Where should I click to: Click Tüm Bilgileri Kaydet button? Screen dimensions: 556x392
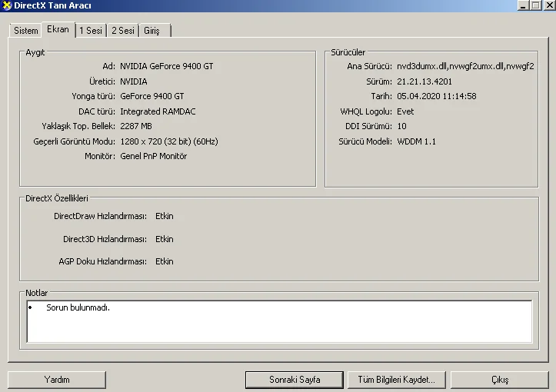pos(397,380)
